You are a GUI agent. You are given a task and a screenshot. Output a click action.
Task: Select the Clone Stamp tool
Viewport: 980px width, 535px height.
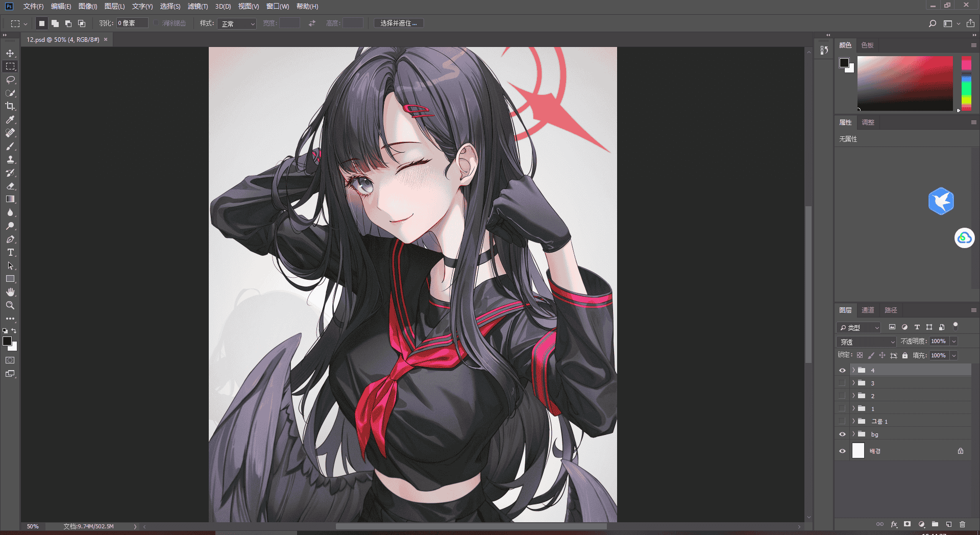(10, 159)
